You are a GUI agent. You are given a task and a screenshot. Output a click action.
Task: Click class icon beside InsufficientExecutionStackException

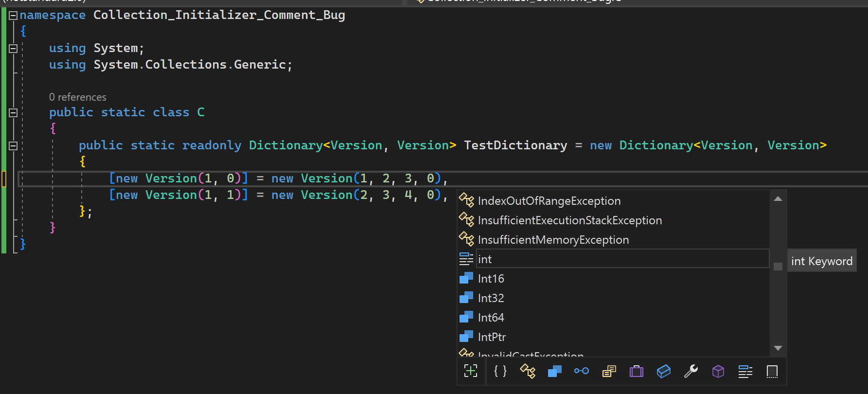(466, 220)
